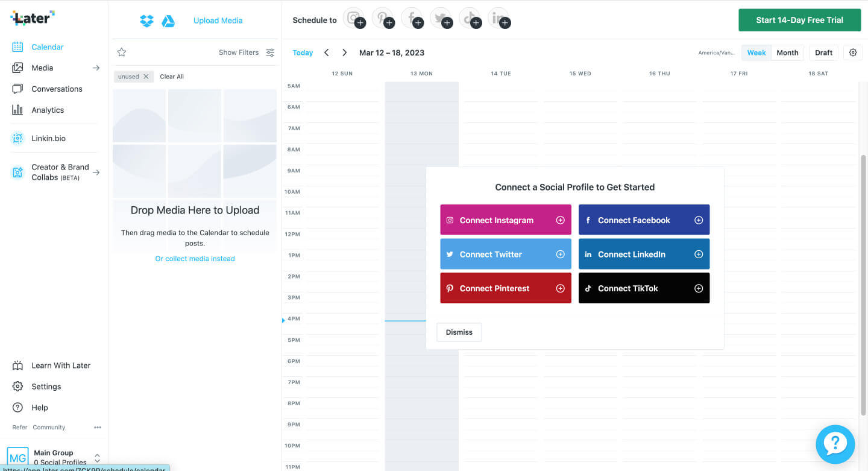Viewport: 868px width, 471px height.
Task: Click the Connect Pinterest button
Action: (x=505, y=288)
